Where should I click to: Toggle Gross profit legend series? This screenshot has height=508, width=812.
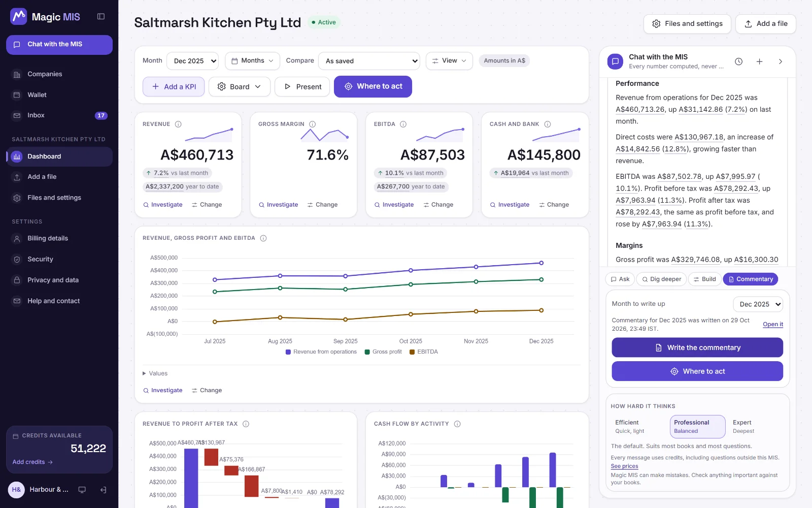[x=383, y=352]
